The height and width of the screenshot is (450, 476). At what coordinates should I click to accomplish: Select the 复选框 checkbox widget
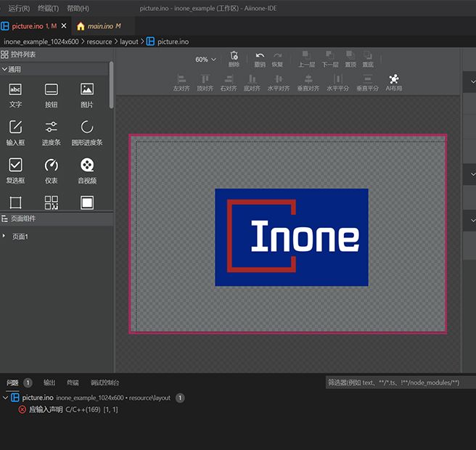15,171
